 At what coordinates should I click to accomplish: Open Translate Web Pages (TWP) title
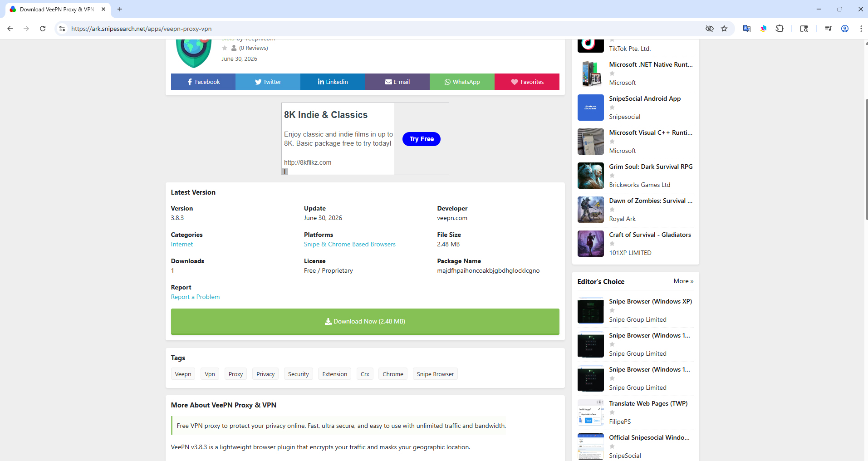[648, 403]
